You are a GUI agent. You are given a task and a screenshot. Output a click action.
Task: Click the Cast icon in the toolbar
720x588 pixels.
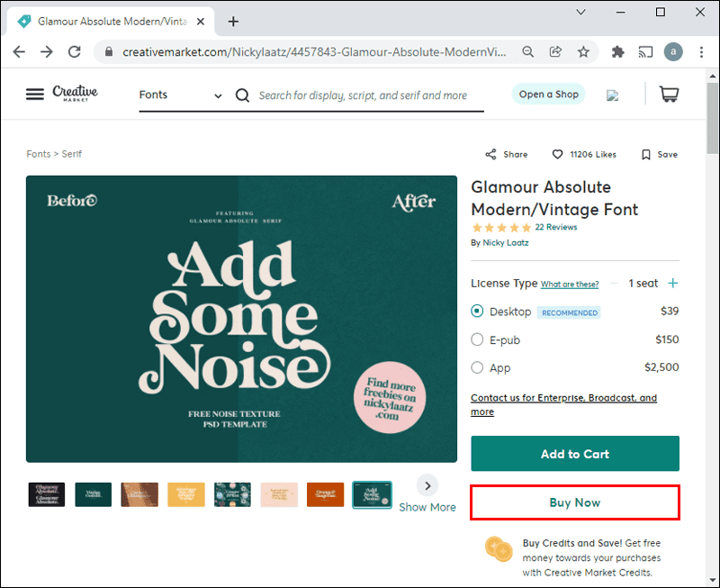[x=645, y=52]
